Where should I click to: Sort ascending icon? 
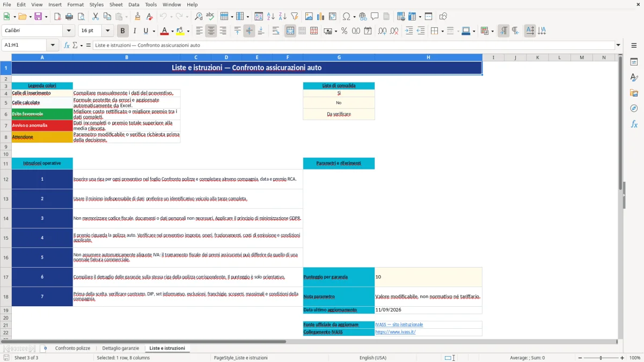[271, 17]
